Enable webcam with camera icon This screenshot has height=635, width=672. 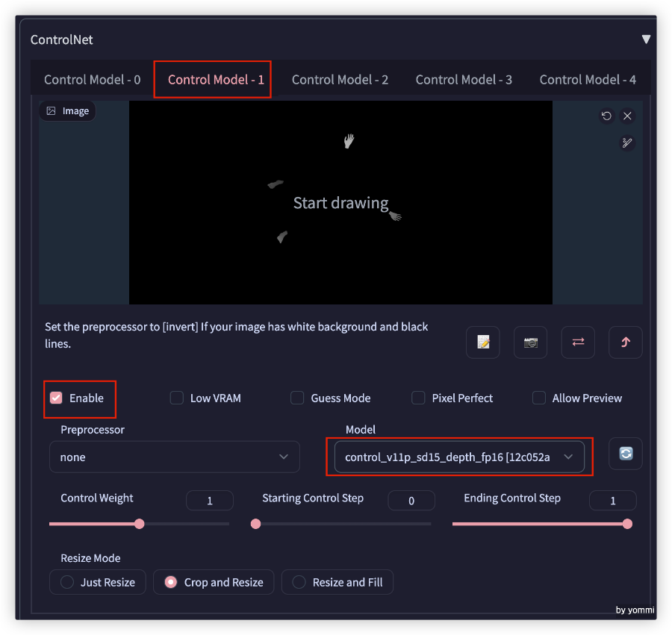point(531,342)
